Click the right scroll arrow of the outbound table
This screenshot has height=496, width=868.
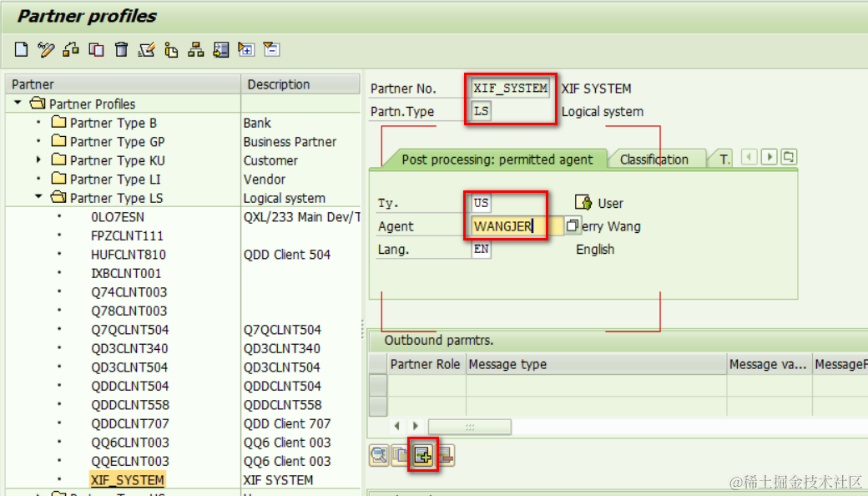(x=416, y=426)
